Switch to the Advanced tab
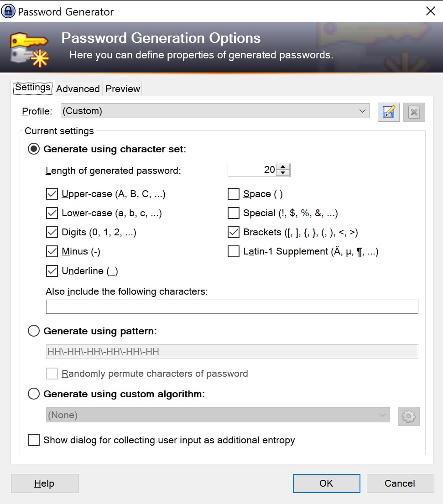The image size is (443, 504). [x=78, y=89]
